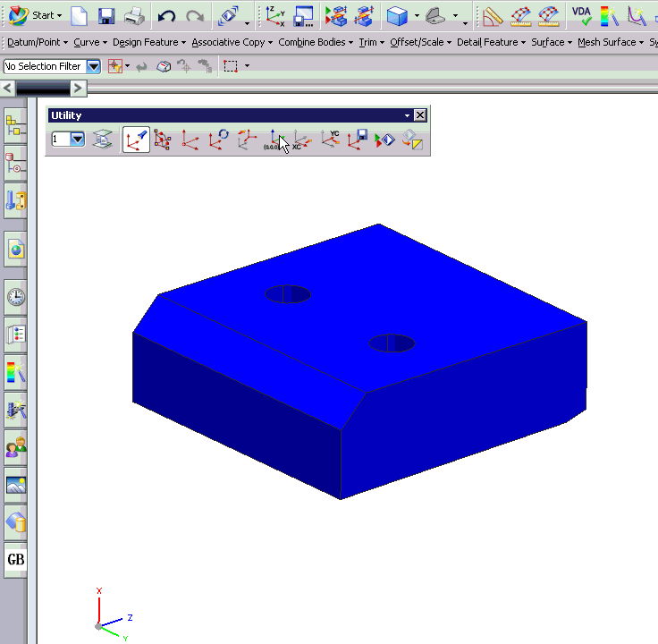Screen dimensions: 658x644
Task: Click the right arrow of the tab scroller
Action: (x=78, y=89)
